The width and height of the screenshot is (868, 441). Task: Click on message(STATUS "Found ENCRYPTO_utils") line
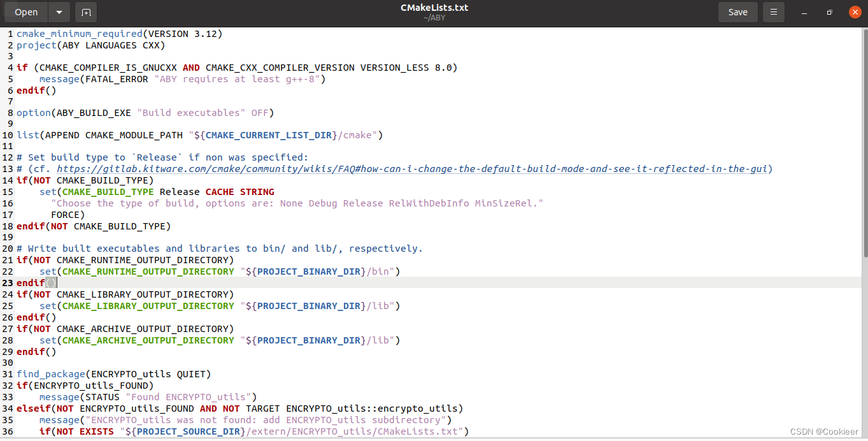click(148, 397)
